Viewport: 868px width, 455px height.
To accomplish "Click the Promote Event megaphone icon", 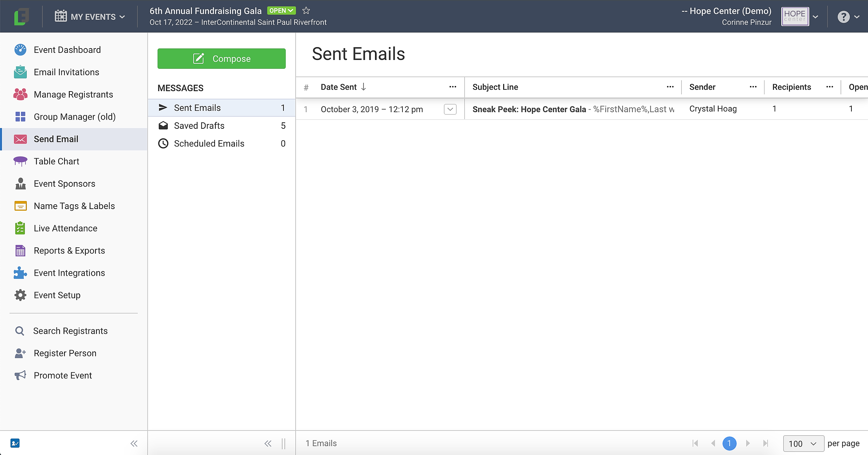I will [x=20, y=375].
